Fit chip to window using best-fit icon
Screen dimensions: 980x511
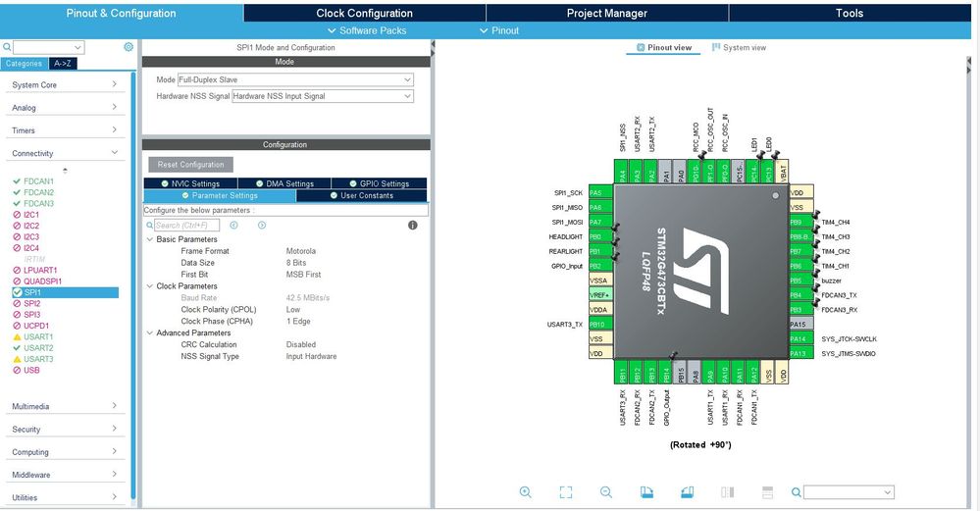[x=566, y=492]
